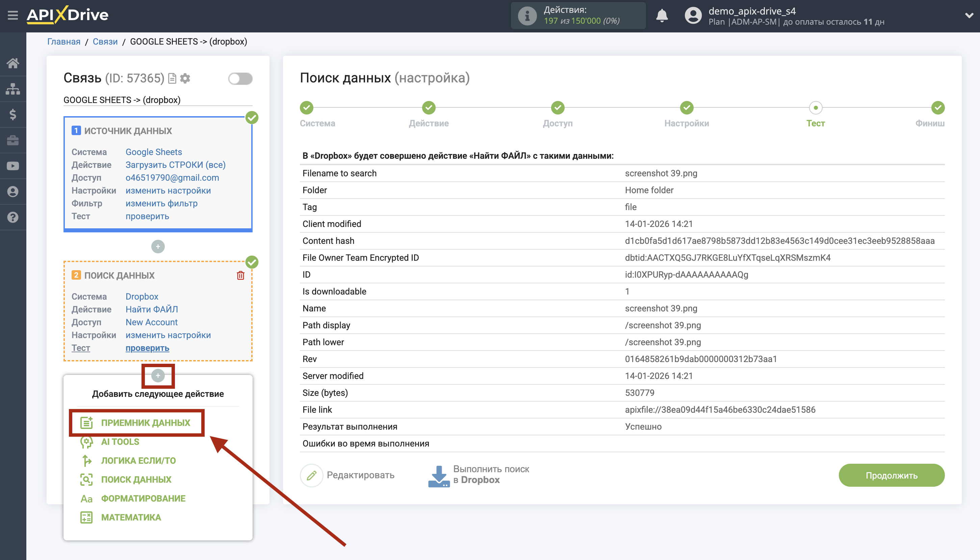Select the Логика ЕСЛИ/ТО option icon
The image size is (980, 560).
(x=87, y=460)
